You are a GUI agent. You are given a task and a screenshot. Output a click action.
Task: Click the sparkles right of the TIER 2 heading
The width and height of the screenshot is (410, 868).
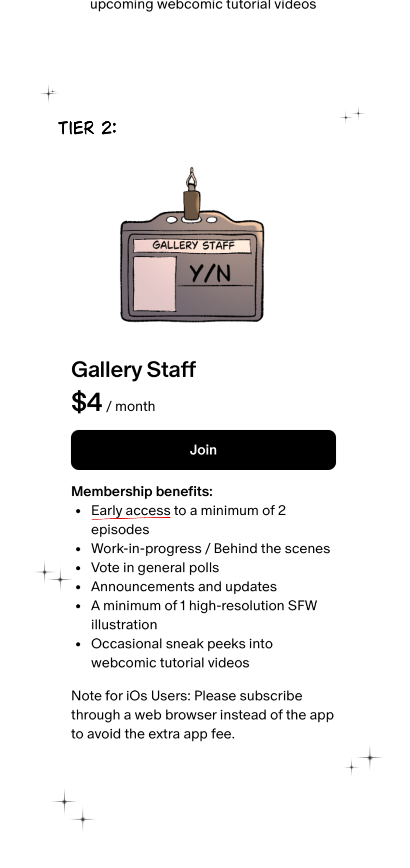(352, 116)
